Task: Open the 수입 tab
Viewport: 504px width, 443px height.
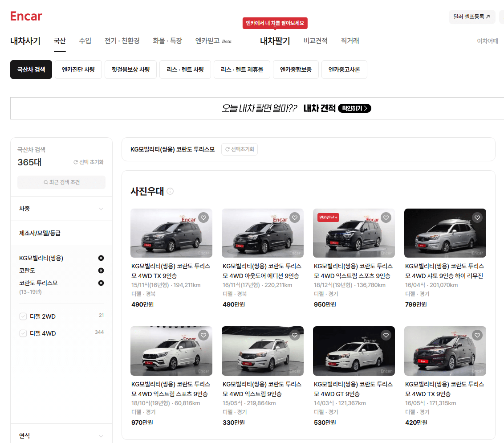Action: pos(85,41)
